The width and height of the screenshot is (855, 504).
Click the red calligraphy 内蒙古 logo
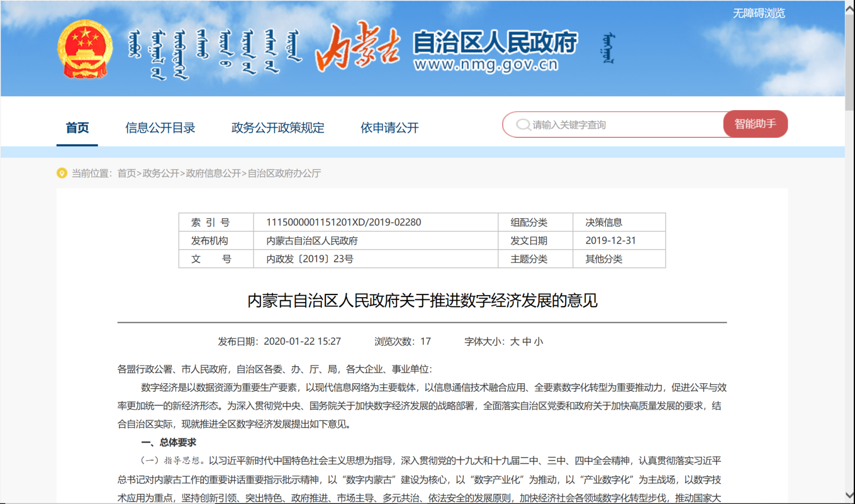coord(357,48)
